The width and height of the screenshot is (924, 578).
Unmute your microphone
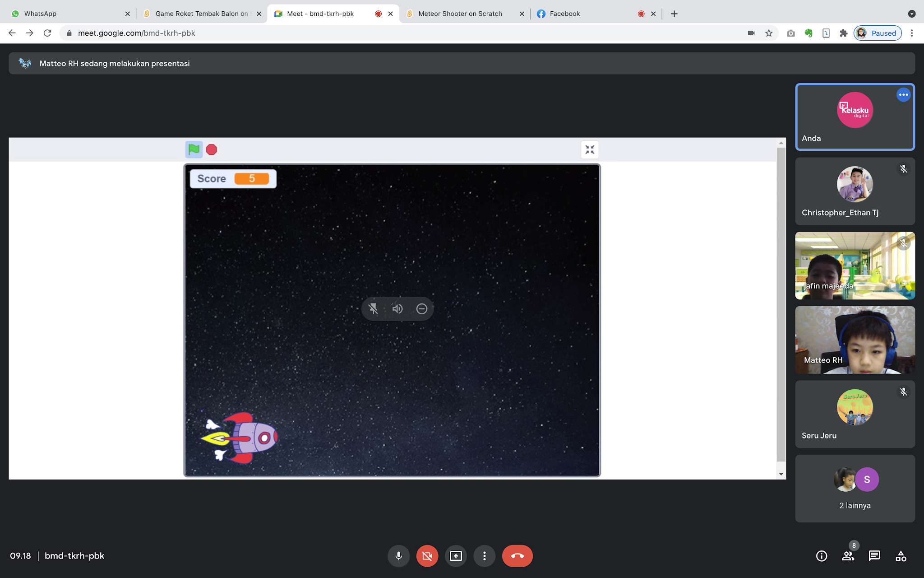pos(398,556)
